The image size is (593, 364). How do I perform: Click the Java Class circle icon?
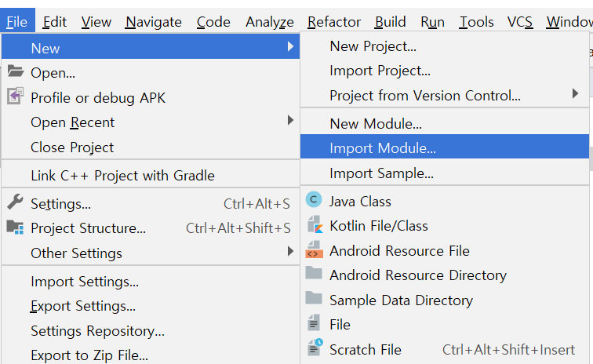coord(314,199)
